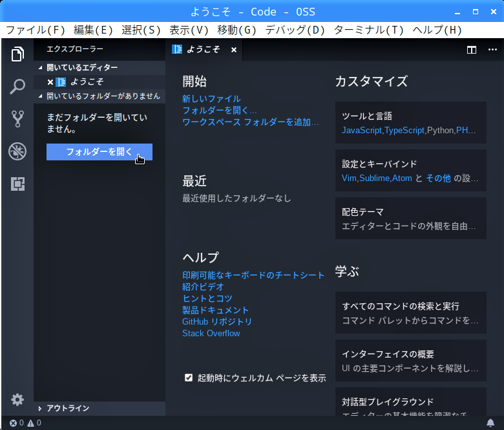Select ようこそ entry in open editors
504x430 pixels.
click(100, 82)
